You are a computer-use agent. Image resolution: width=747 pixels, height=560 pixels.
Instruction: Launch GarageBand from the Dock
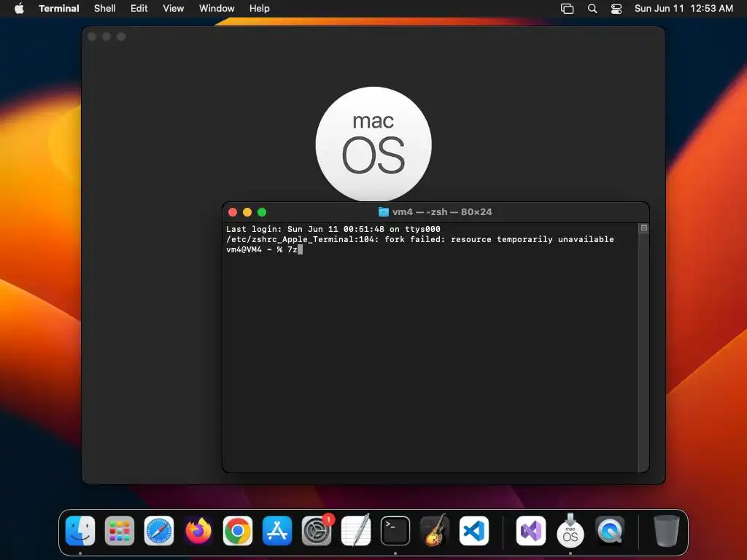[435, 531]
